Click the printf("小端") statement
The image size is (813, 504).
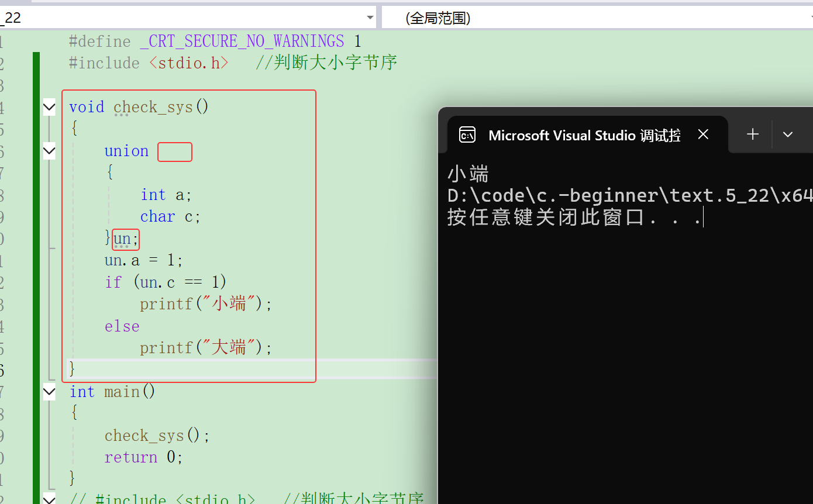(206, 304)
